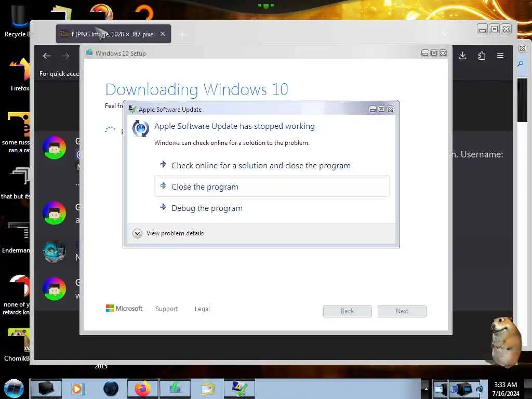This screenshot has width=532, height=399.
Task: Open Firefox downloads panel
Action: (462, 56)
